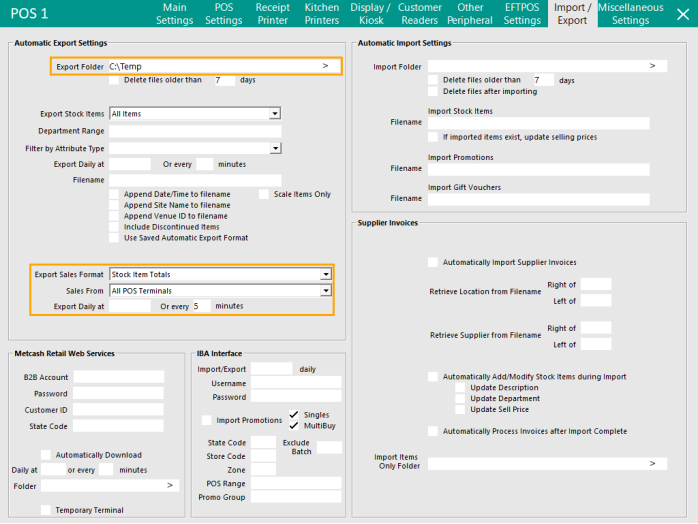
Task: Tick Include Discontinued Items checkbox
Action: point(114,227)
